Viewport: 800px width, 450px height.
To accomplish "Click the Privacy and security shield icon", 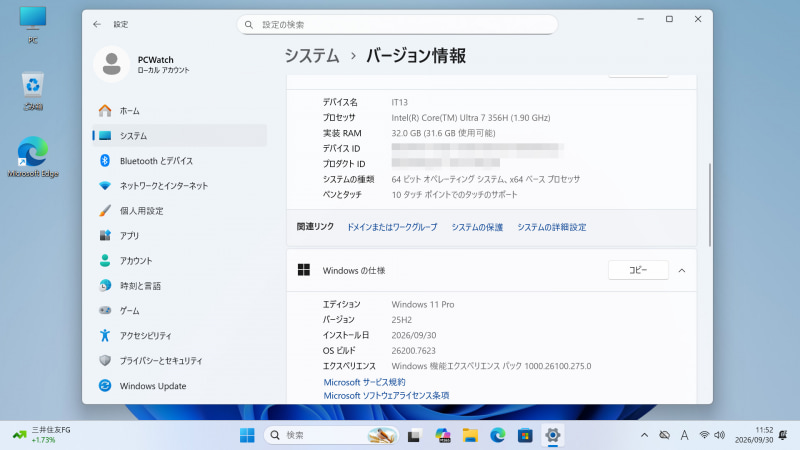I will pyautogui.click(x=105, y=360).
